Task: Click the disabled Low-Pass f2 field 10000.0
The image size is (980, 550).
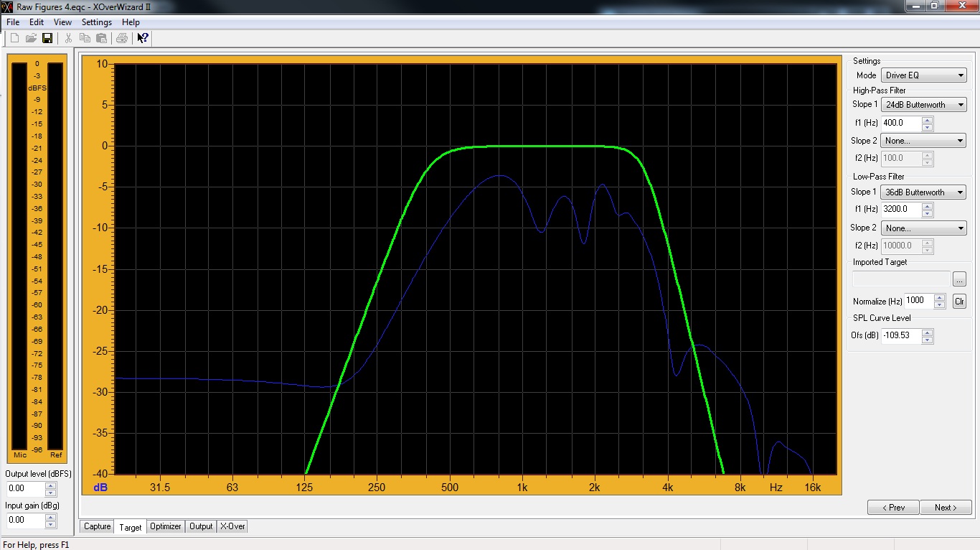Action: coord(901,246)
